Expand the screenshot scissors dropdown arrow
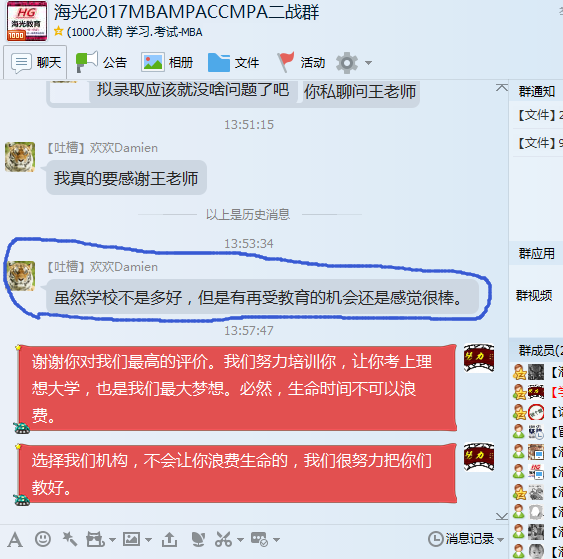 (x=240, y=540)
